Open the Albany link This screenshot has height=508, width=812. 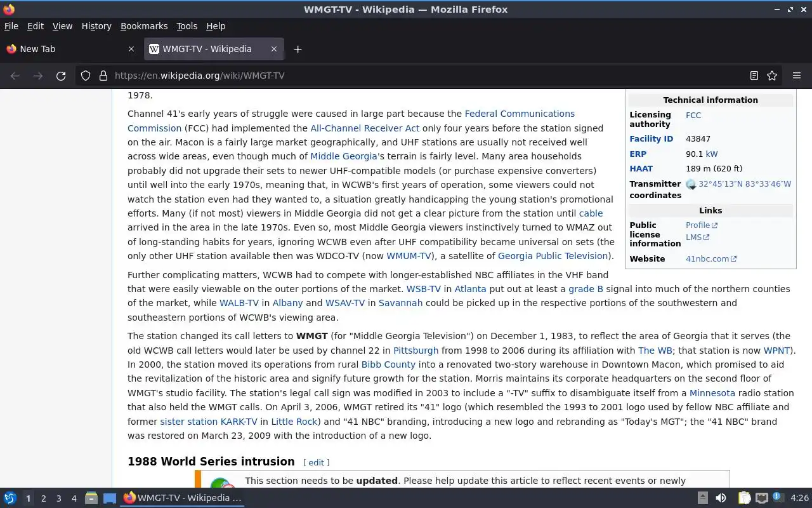click(287, 303)
